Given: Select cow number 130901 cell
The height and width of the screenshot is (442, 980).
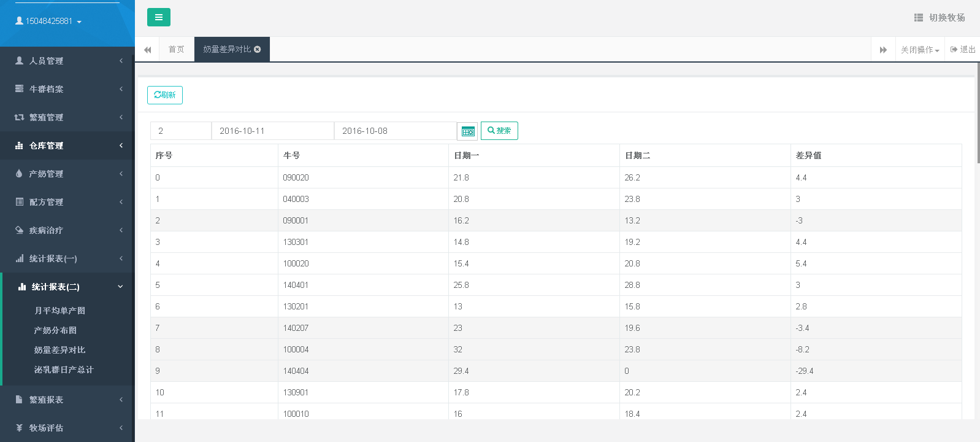Looking at the screenshot, I should (x=363, y=392).
